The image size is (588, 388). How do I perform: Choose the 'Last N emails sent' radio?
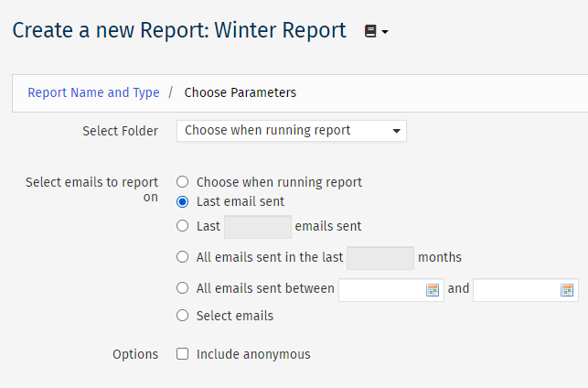183,226
